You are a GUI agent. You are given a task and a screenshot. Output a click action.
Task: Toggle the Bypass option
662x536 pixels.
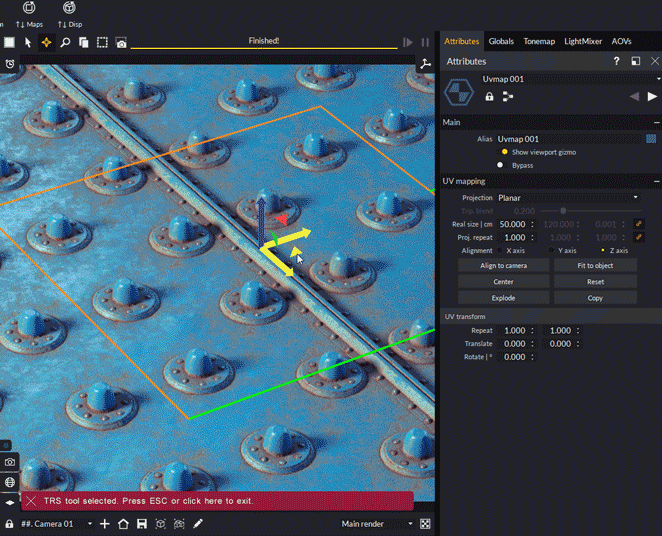(501, 165)
